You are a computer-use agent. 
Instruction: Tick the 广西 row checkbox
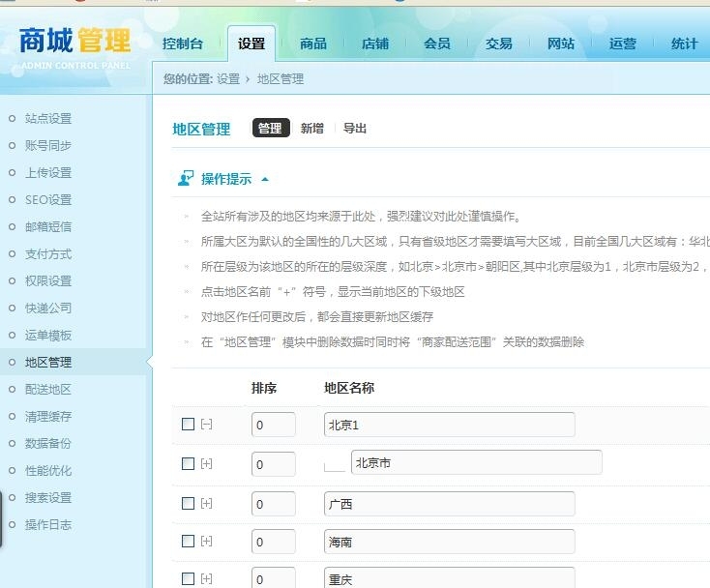coord(188,503)
